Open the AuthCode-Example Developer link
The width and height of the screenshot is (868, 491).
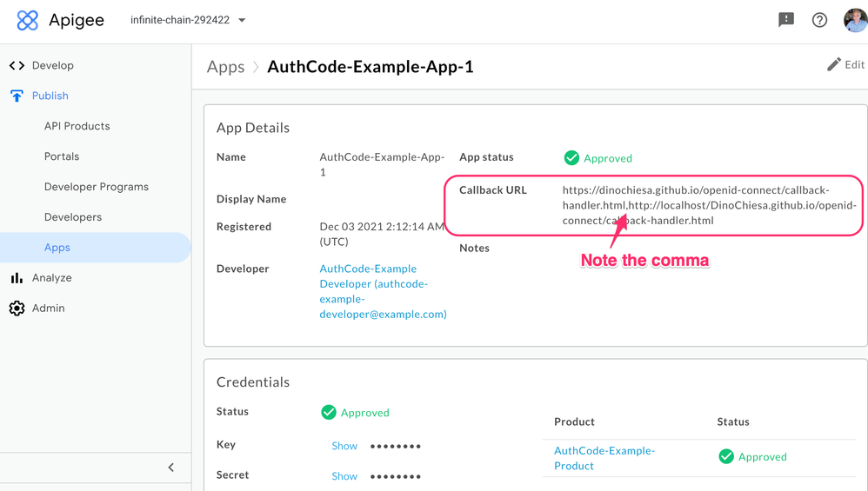[x=383, y=291]
